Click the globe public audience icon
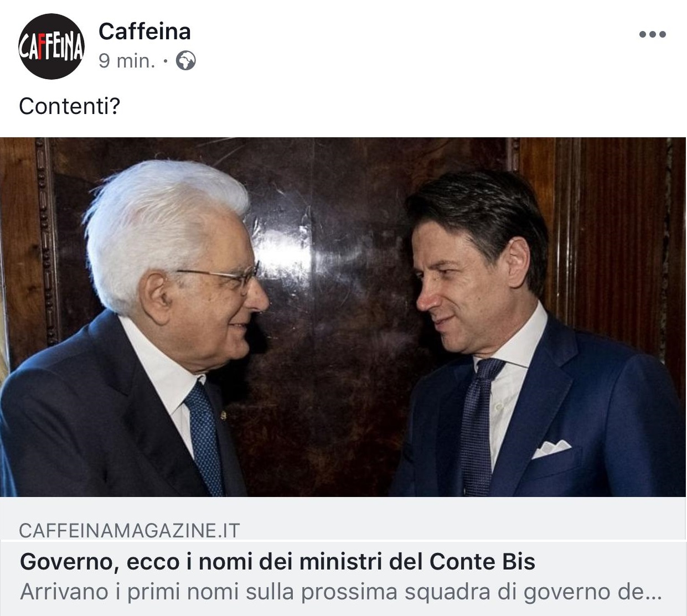Screen dimensions: 687x616 (185, 60)
